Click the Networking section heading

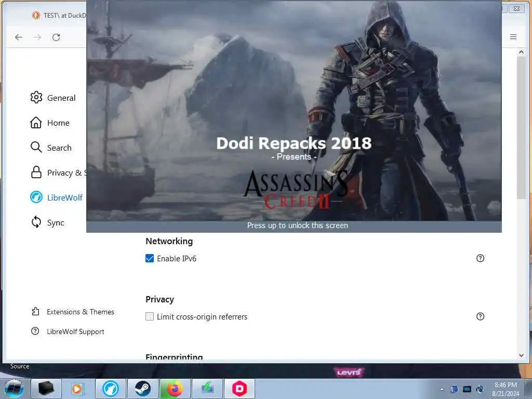click(169, 241)
